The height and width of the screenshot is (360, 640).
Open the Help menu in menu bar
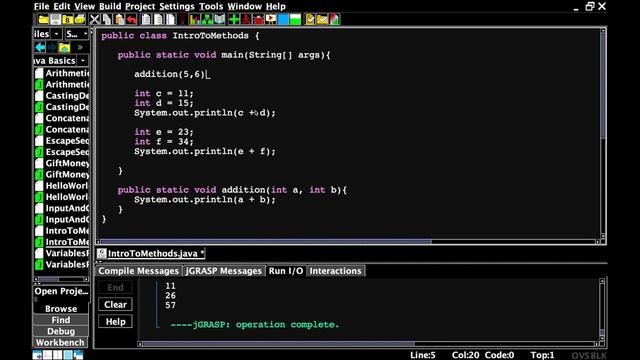pos(276,6)
